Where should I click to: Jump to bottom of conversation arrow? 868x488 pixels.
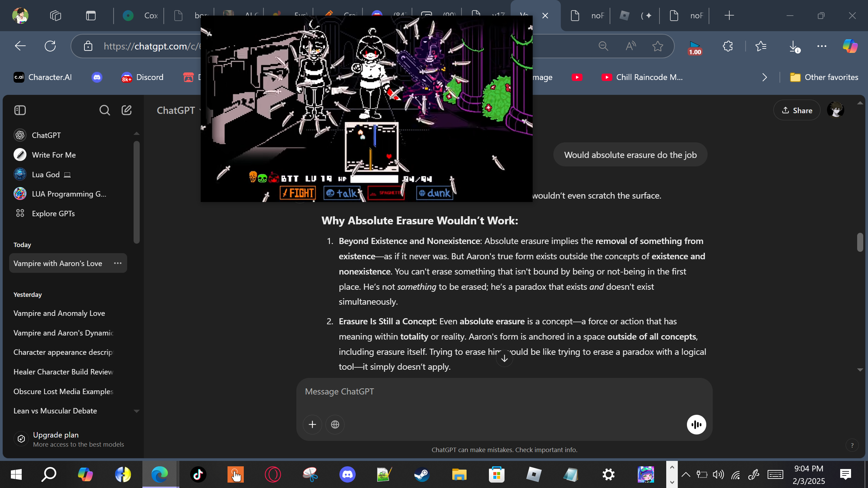click(x=504, y=358)
